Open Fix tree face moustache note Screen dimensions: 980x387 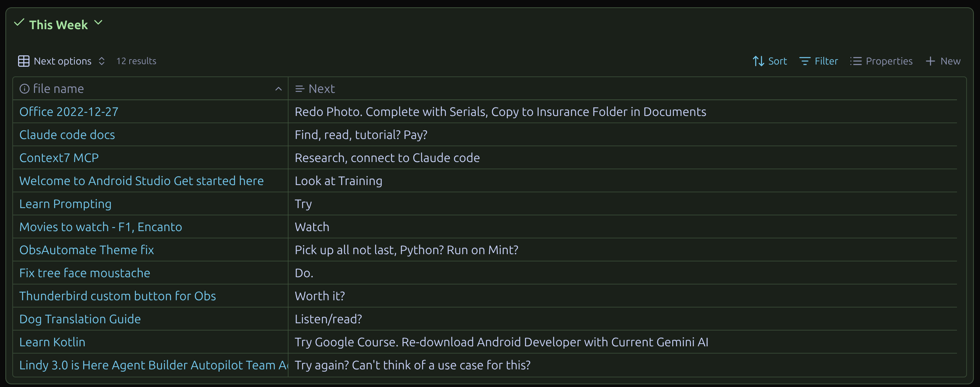[x=85, y=273]
